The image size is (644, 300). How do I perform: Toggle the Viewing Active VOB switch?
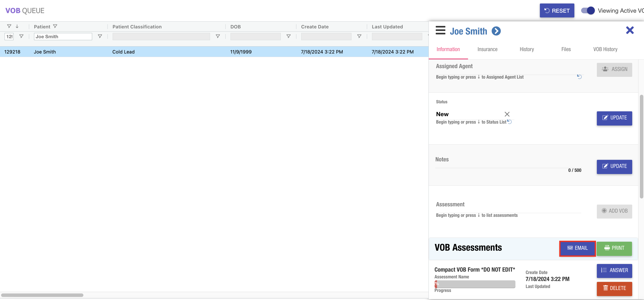click(x=588, y=10)
